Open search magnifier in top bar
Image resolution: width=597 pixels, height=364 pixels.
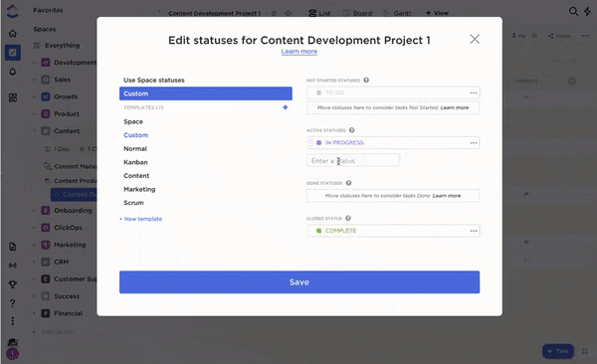pos(573,11)
